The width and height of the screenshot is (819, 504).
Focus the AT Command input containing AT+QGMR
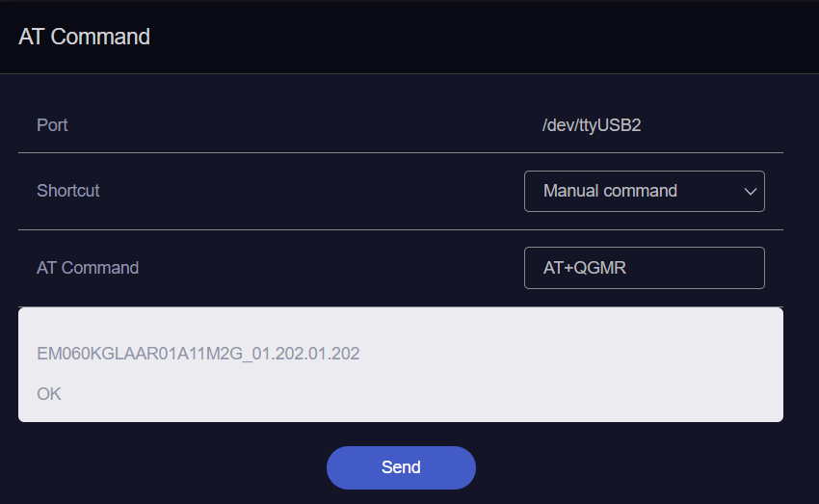coord(644,268)
